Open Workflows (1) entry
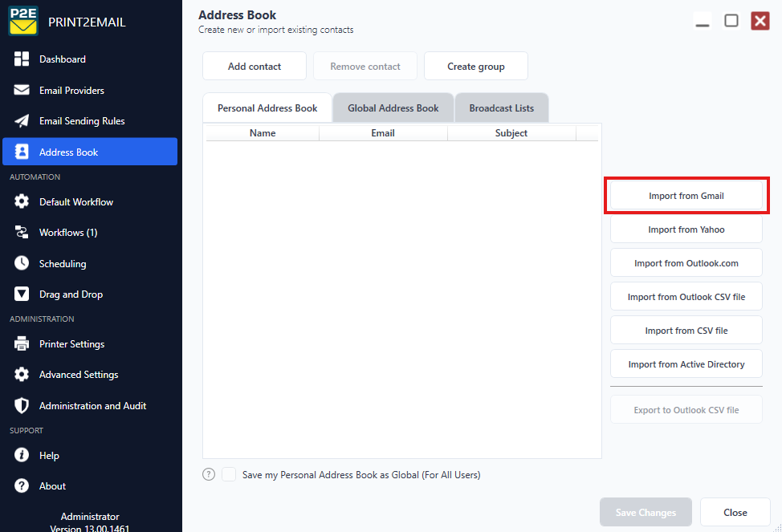Screen dimensions: 782x532 coord(90,233)
